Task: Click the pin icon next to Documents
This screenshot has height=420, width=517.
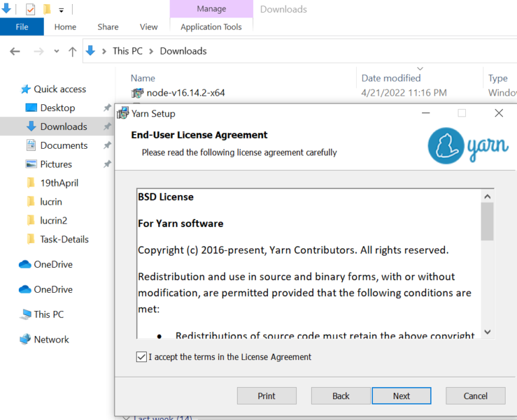Action: (107, 145)
